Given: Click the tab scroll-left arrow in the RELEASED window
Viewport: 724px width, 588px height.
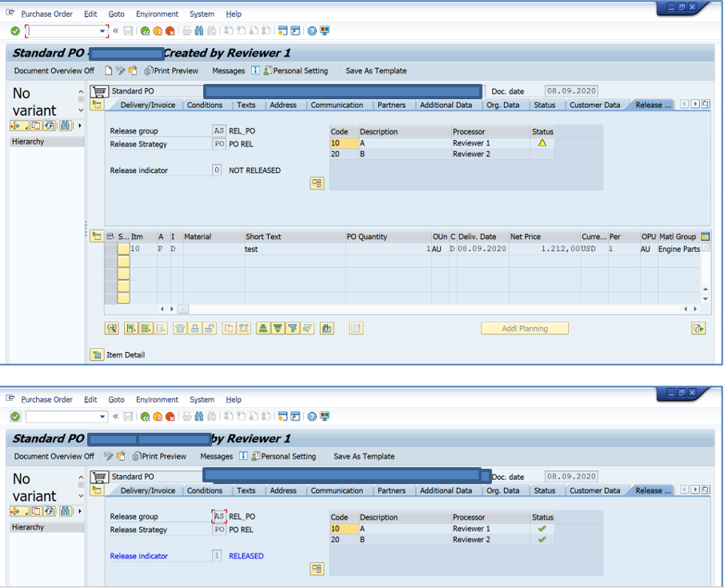Looking at the screenshot, I should (x=685, y=490).
